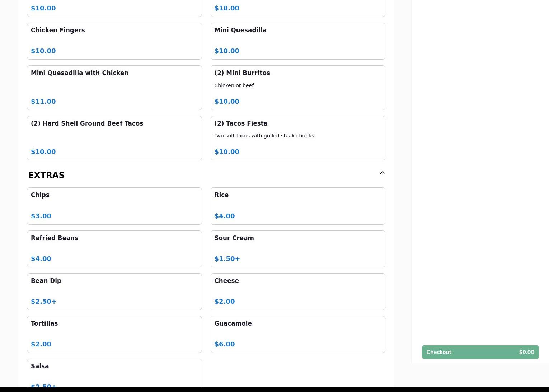Pick the Chips extra

tap(114, 206)
